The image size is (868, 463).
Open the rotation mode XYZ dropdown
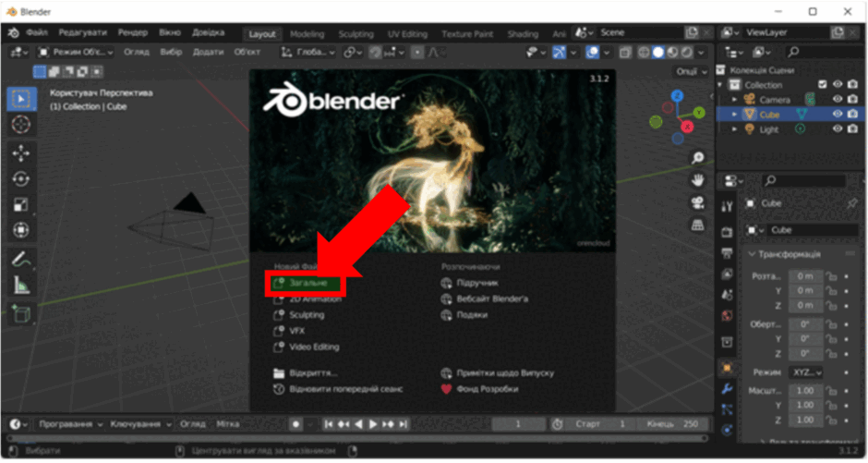(x=806, y=372)
